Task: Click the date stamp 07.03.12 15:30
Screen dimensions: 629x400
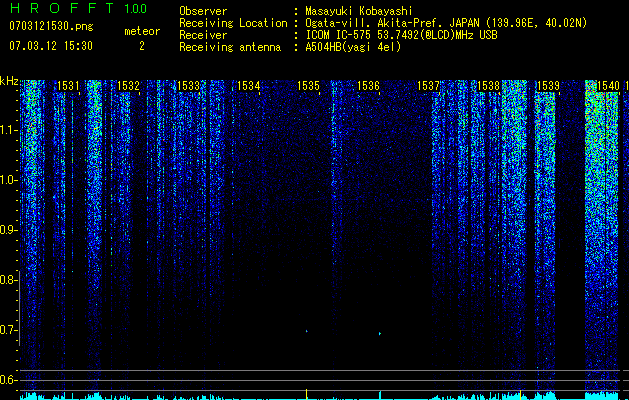Action: [x=51, y=46]
